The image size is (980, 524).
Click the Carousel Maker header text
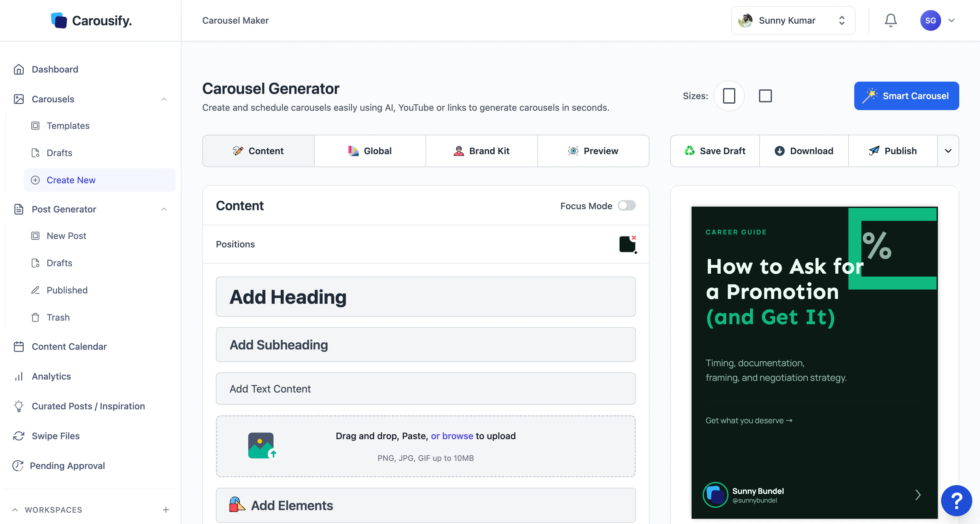click(235, 20)
